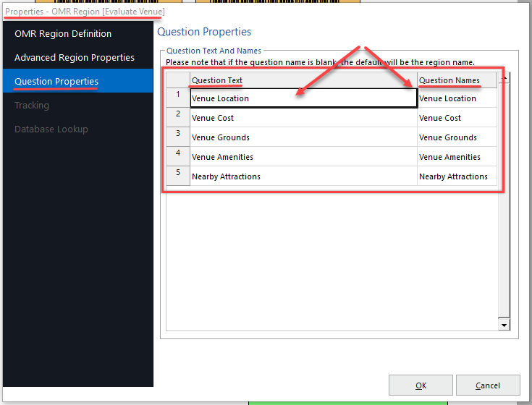532x405 pixels.
Task: Select question name cell Nearby Attractions
Action: point(457,176)
